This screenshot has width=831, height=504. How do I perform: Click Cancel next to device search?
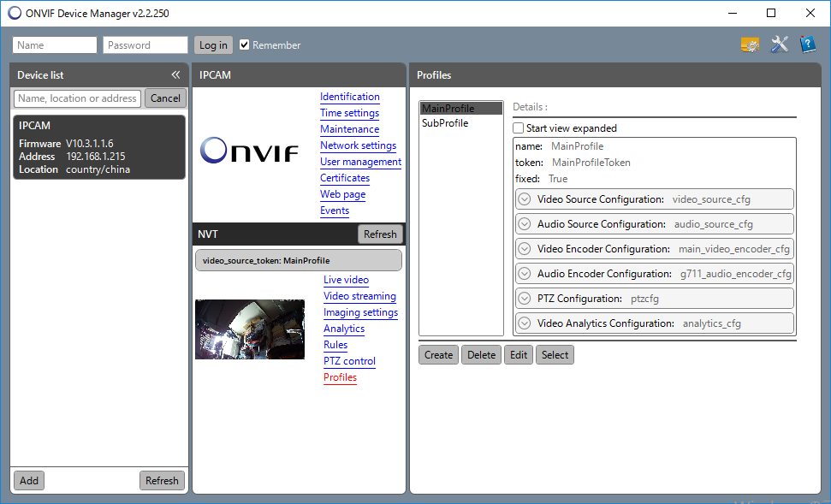[x=165, y=98]
